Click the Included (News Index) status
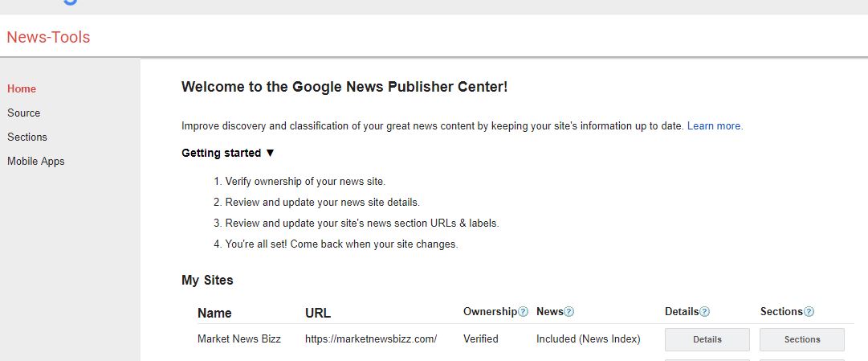Viewport: 868px width, 361px height. click(x=589, y=338)
